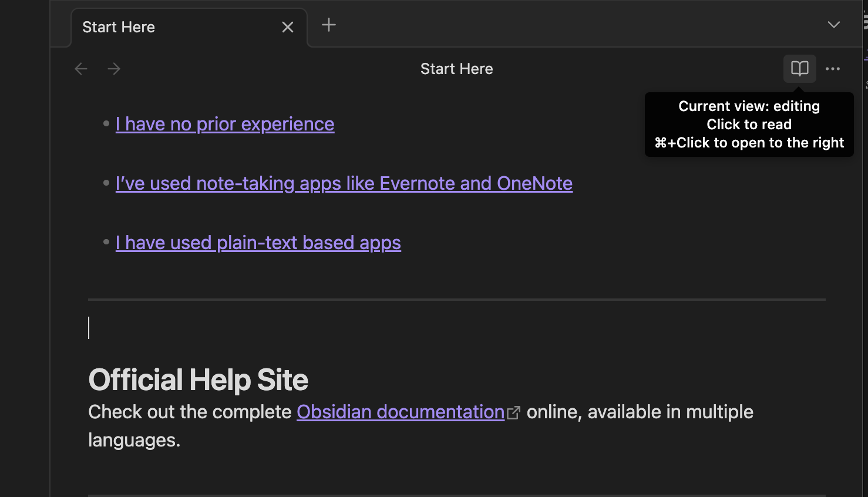Visit the Obsidian documentation link
Image resolution: width=868 pixels, height=497 pixels.
[x=400, y=412]
